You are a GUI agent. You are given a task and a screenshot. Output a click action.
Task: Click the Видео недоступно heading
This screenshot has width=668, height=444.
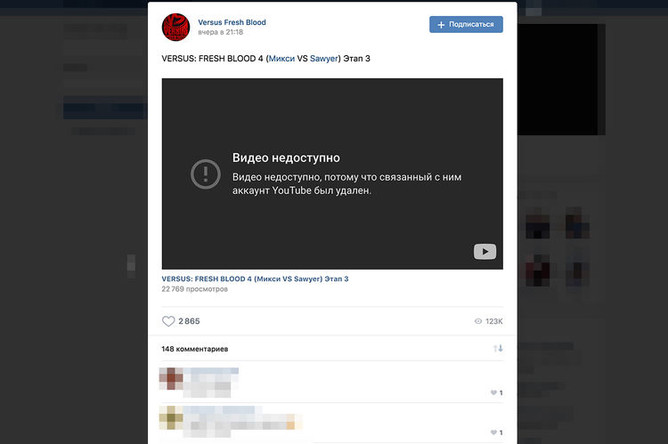(x=286, y=158)
